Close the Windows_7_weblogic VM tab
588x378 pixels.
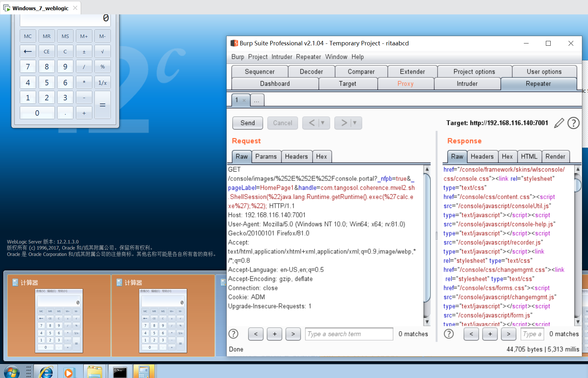point(75,8)
